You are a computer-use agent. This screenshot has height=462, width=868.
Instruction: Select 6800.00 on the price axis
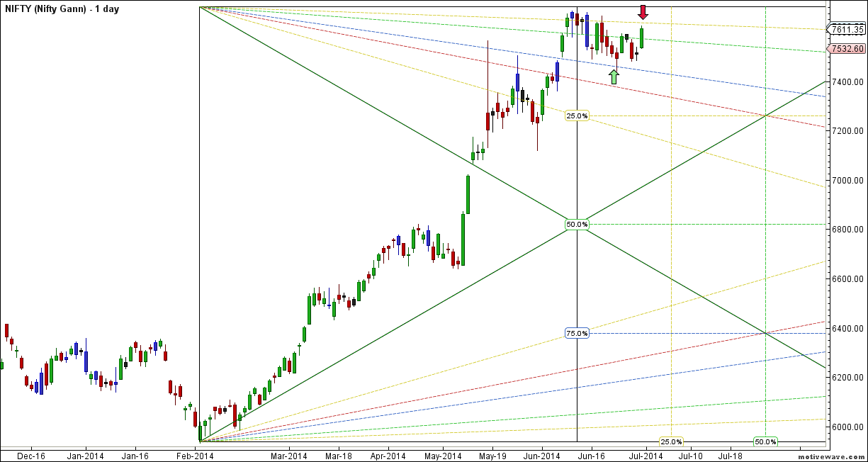(x=847, y=230)
